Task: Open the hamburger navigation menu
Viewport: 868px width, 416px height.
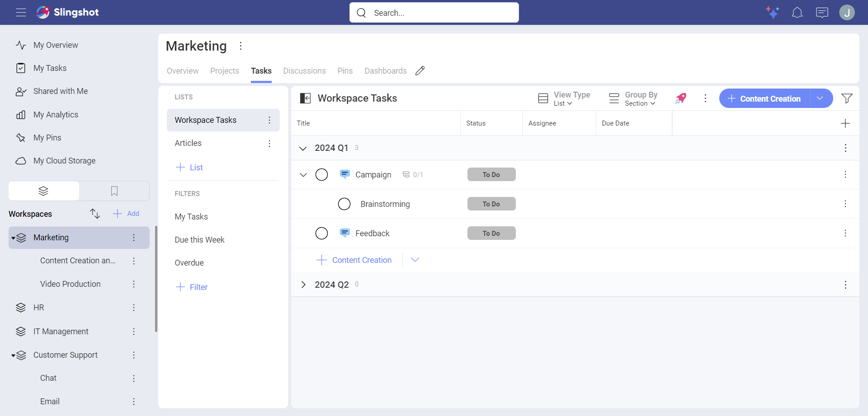Action: 21,12
